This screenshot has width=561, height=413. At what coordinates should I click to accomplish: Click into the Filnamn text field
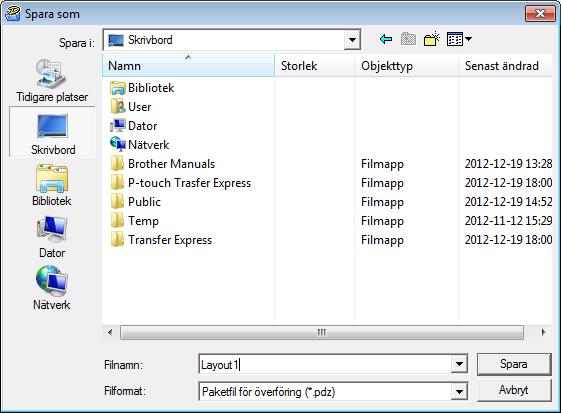(x=326, y=364)
